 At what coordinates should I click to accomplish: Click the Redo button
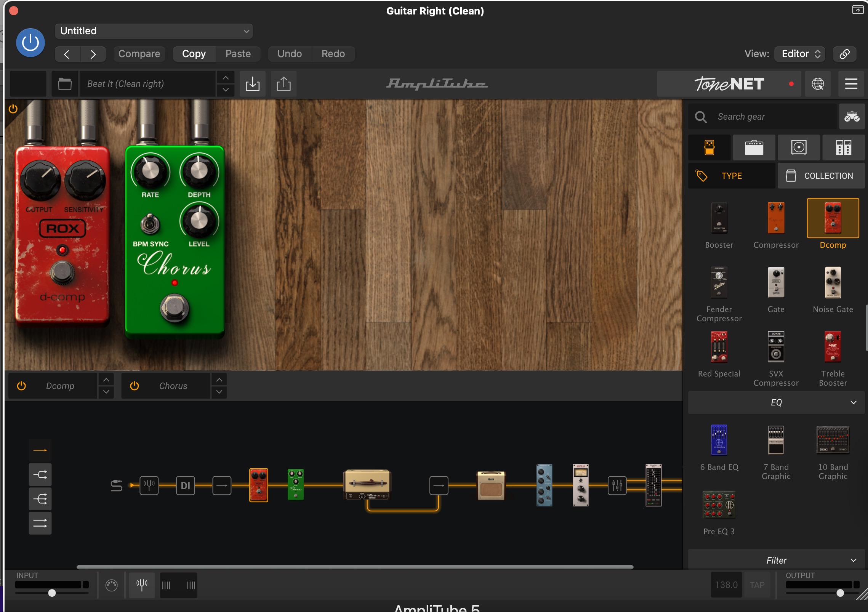[x=333, y=54]
